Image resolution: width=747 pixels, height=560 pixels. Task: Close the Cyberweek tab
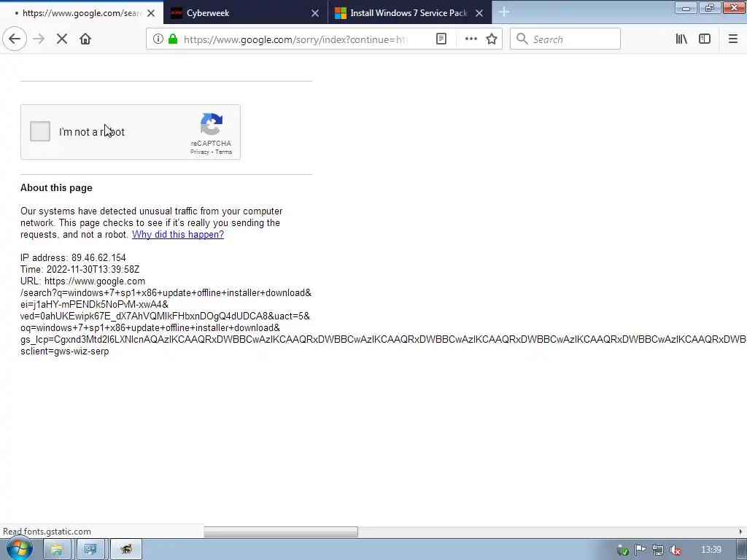point(315,13)
